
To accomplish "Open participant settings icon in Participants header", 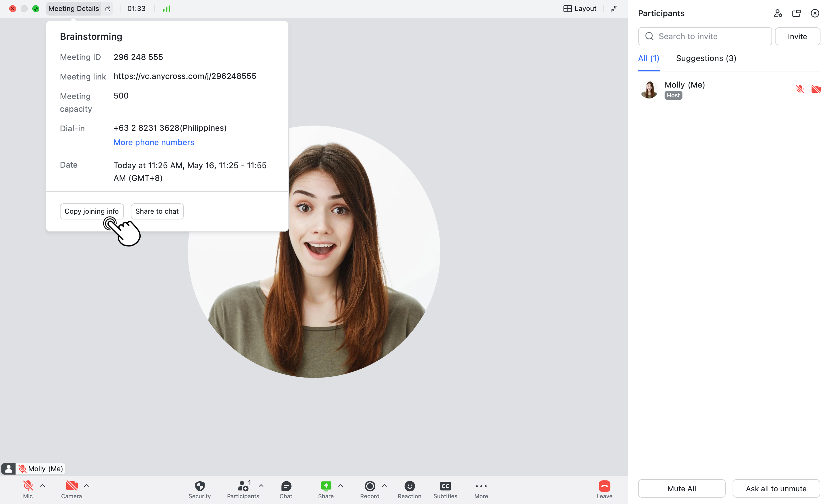I will click(x=778, y=14).
